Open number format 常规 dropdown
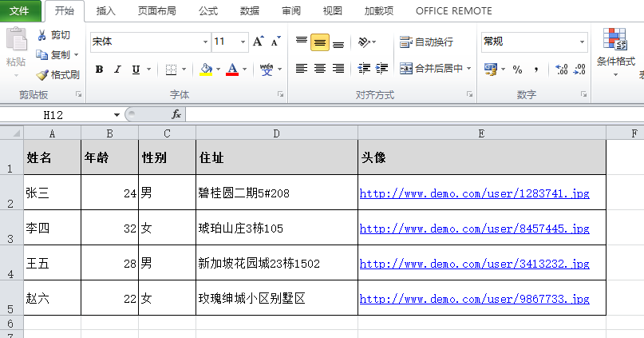 point(582,42)
